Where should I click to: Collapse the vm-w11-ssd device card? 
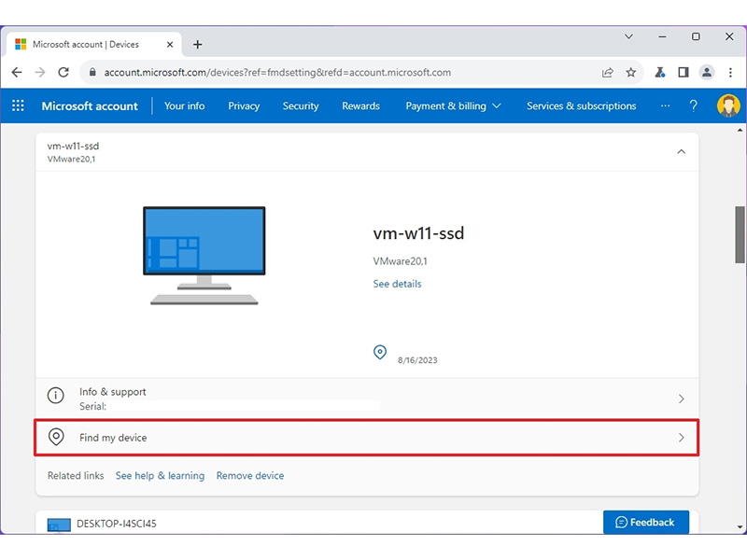coord(682,151)
